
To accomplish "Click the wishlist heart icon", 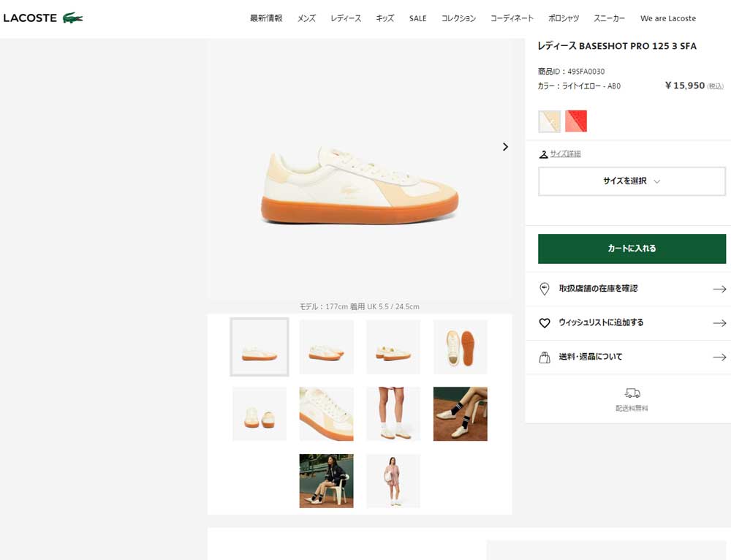I will (x=544, y=322).
